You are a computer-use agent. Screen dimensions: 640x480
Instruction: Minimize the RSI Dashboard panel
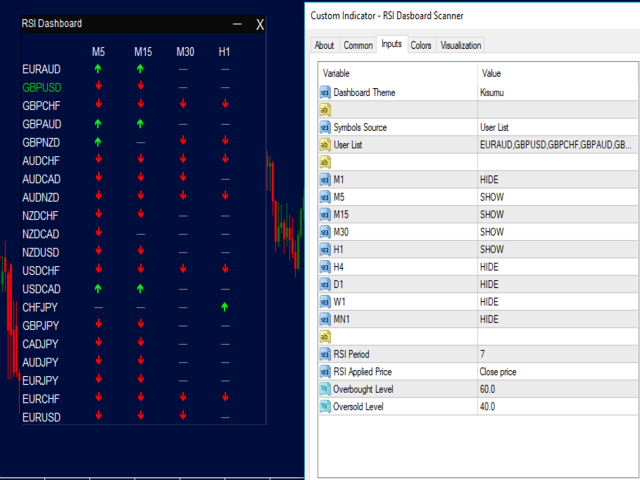237,24
